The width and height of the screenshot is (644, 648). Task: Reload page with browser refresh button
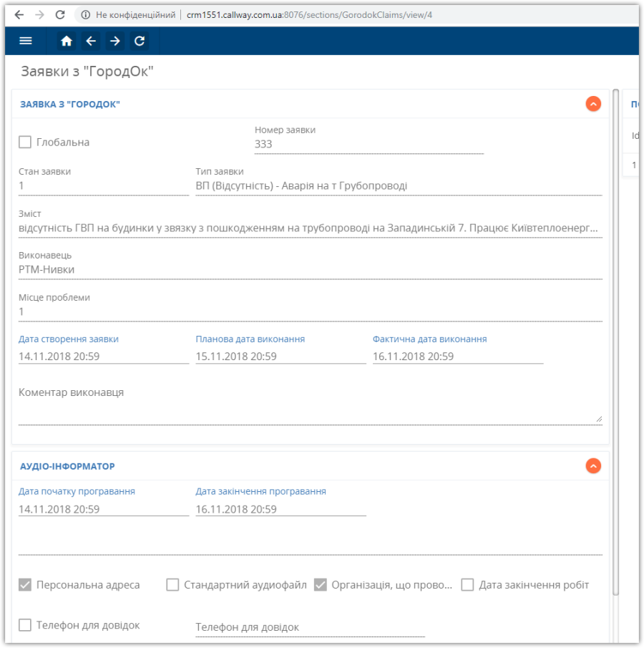point(60,15)
